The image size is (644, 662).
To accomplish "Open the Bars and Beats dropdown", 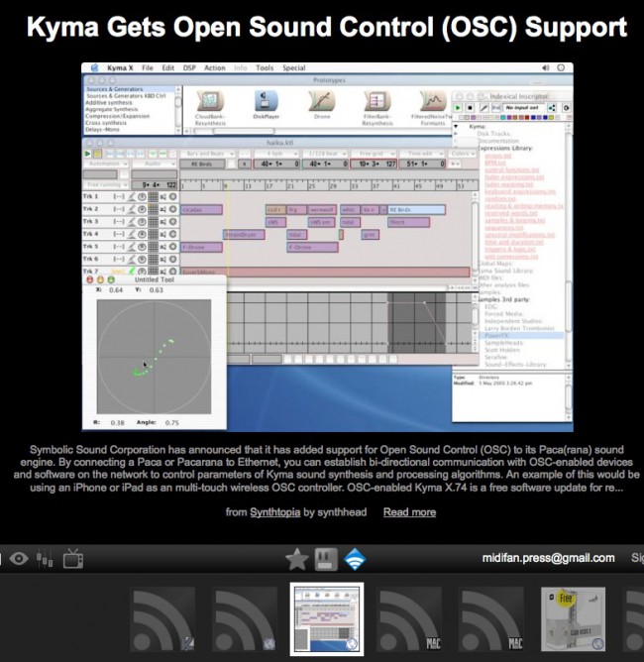I will (x=207, y=154).
